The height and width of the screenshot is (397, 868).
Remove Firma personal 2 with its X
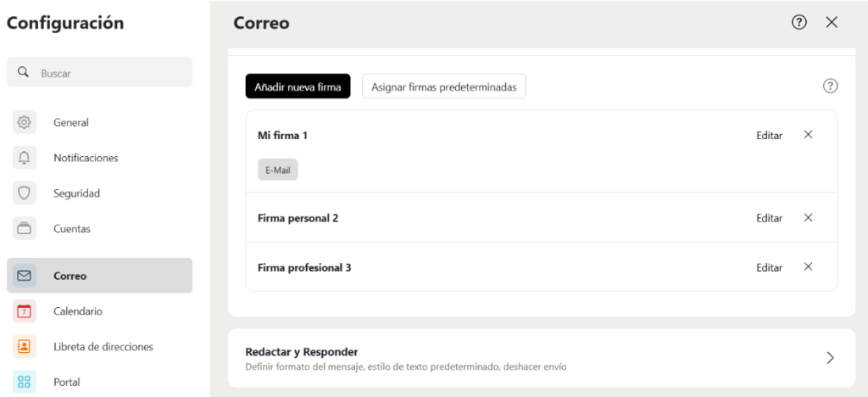pos(808,217)
